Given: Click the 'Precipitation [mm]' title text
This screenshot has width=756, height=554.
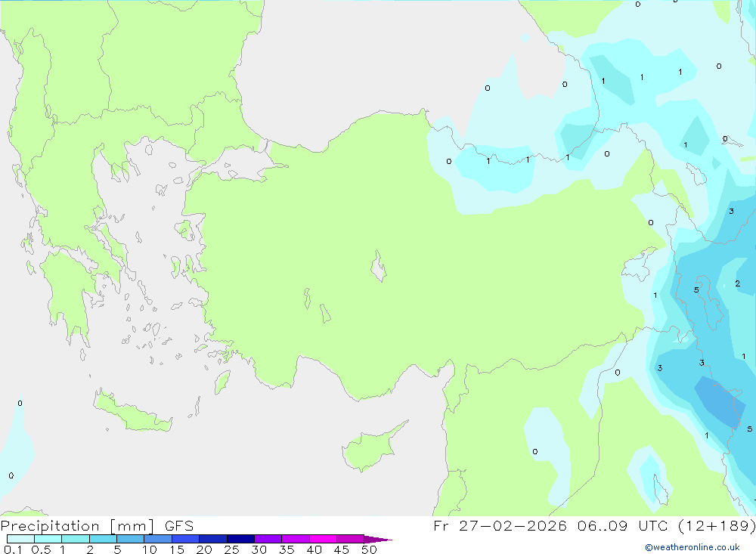Looking at the screenshot, I should pos(78,525).
